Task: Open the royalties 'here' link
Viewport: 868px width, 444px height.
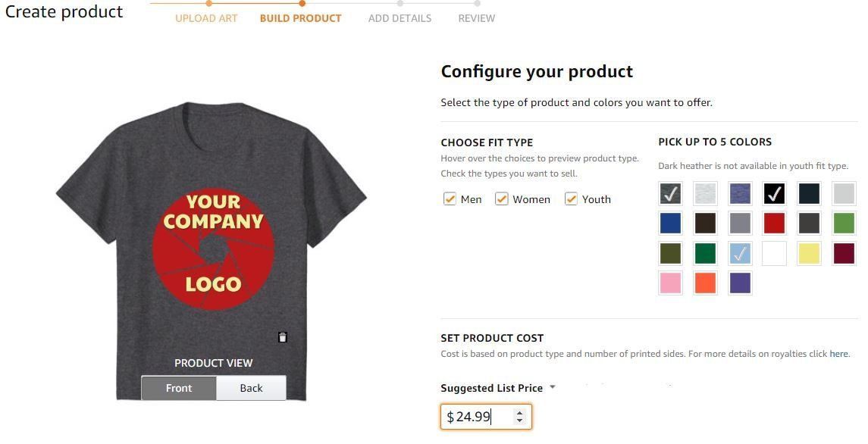Action: (x=838, y=354)
